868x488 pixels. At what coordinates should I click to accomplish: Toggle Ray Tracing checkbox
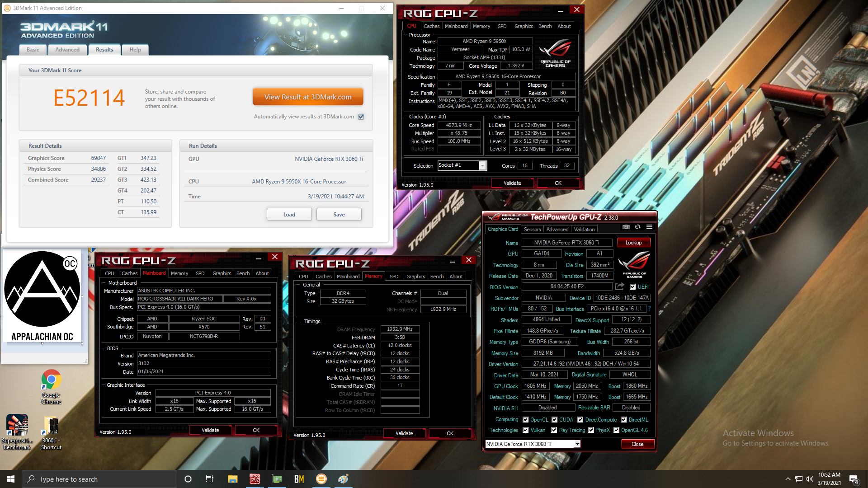554,430
